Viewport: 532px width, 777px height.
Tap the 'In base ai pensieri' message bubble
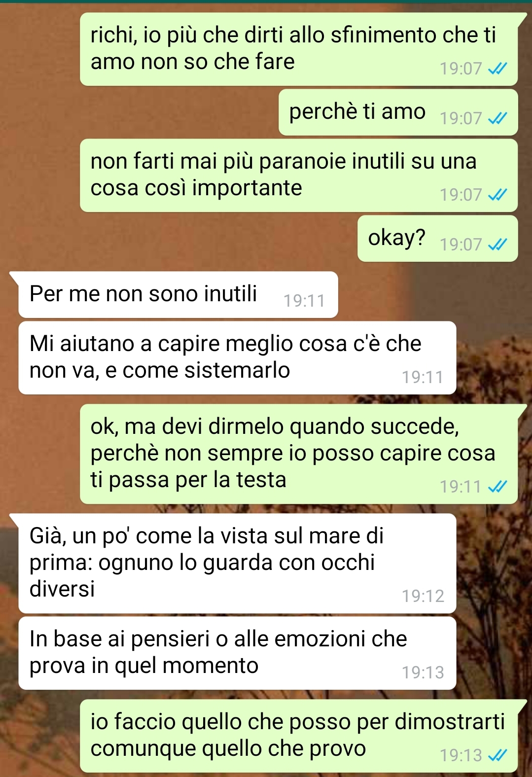click(x=237, y=653)
